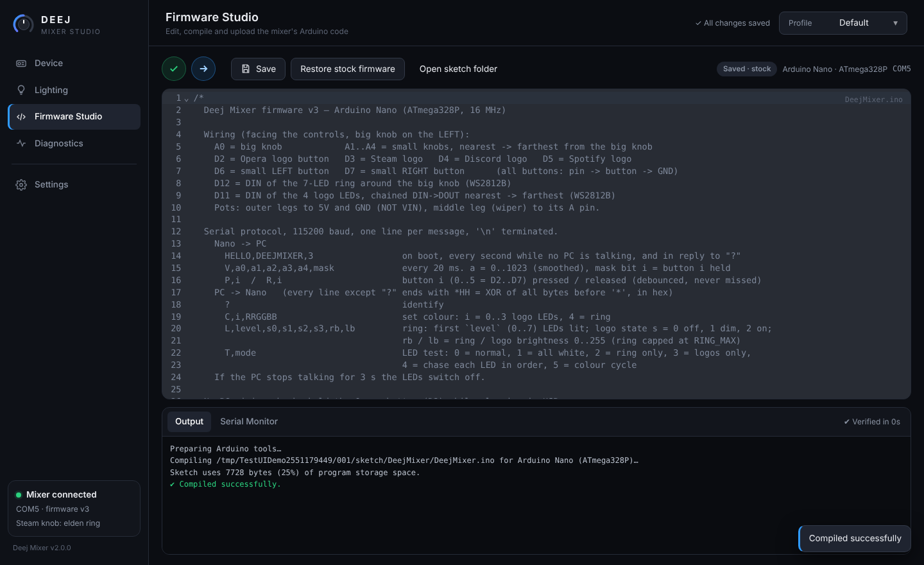
Task: Click the Compiled successfully toast notification
Action: pyautogui.click(x=855, y=539)
